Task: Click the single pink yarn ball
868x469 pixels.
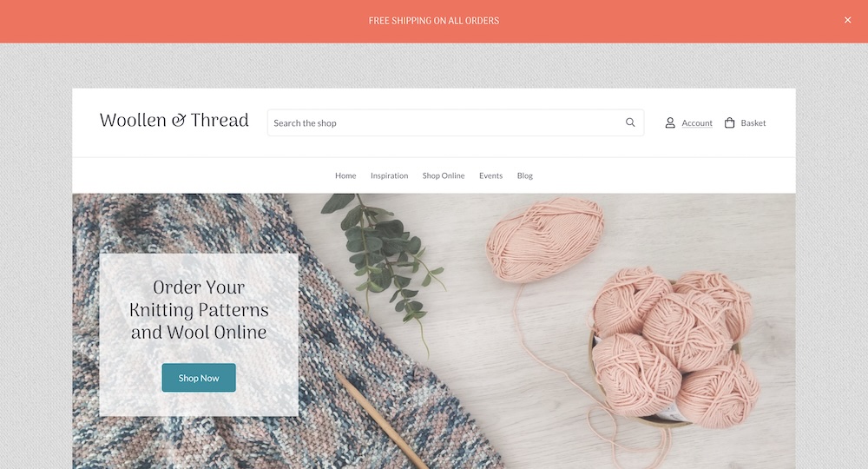Action: (x=545, y=240)
